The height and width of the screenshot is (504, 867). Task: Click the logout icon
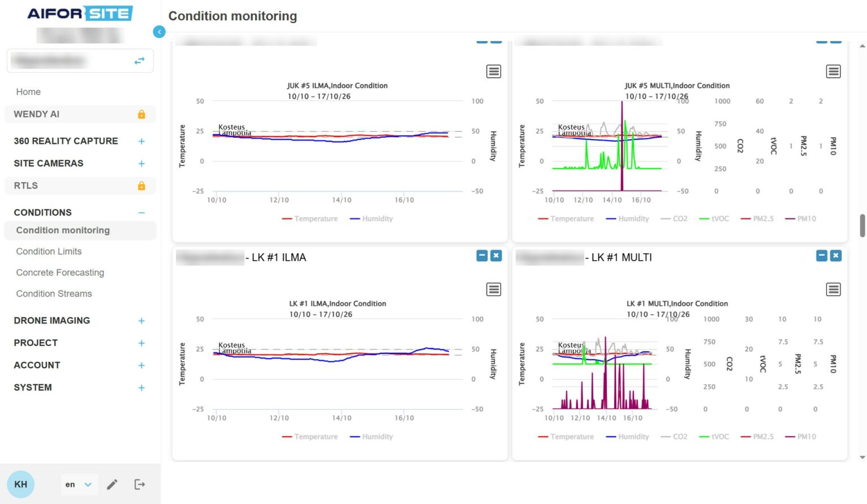tap(139, 484)
